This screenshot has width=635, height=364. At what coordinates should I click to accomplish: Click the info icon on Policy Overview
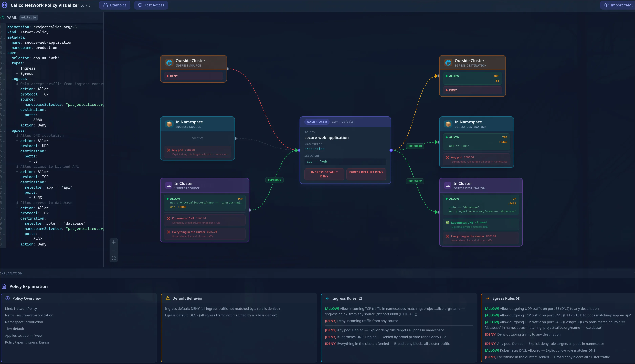coord(7,298)
